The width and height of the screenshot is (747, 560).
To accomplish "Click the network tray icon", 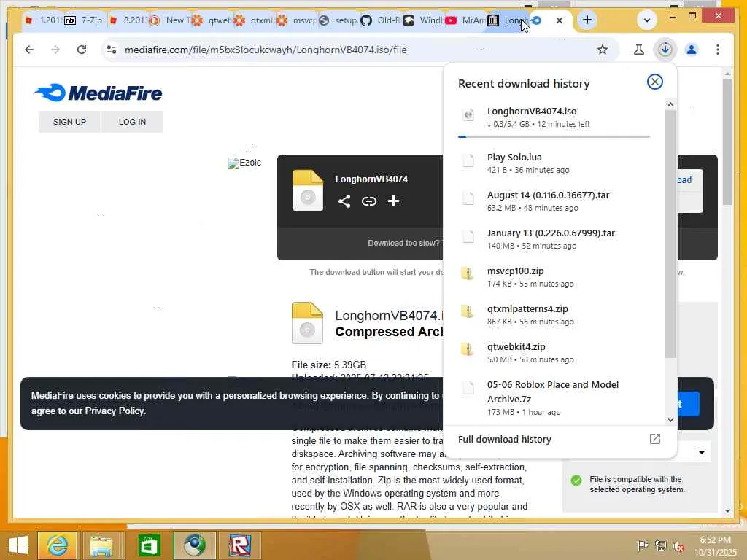I will pos(660,545).
